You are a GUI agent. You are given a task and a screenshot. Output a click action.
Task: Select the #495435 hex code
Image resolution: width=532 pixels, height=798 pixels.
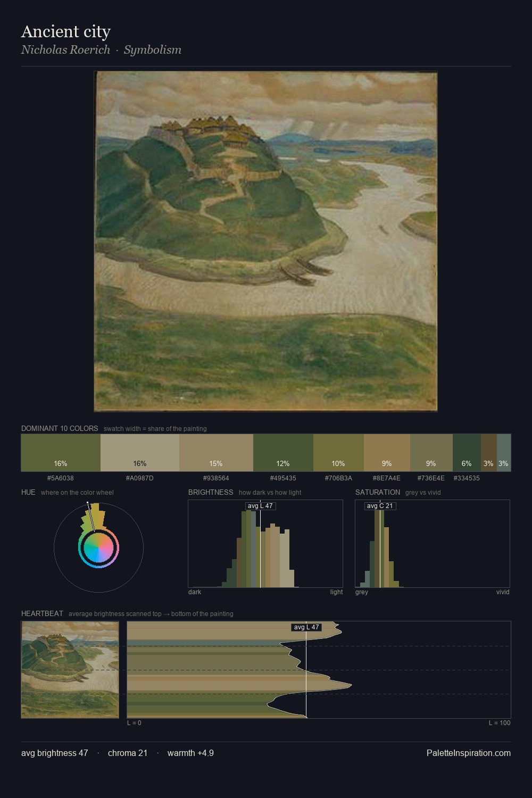[x=283, y=478]
